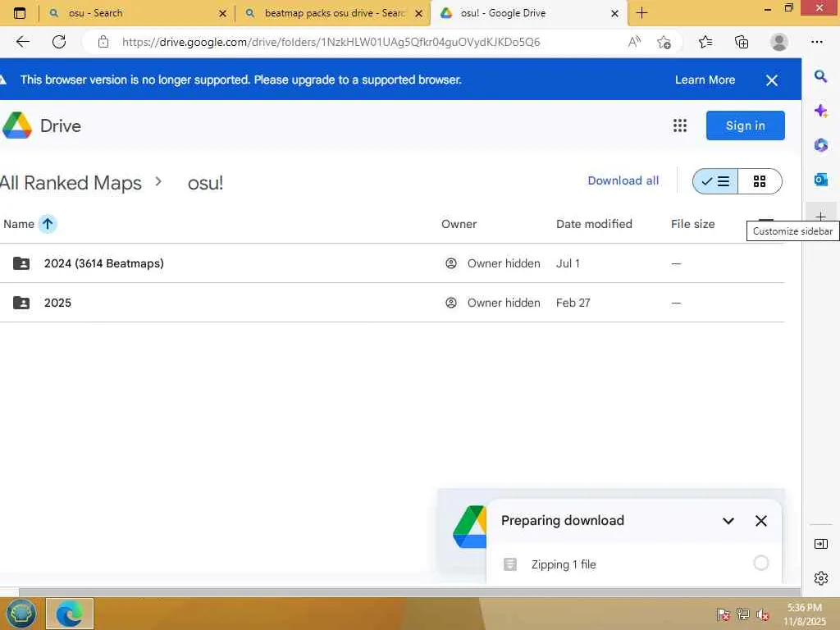Open the 2025 folder
The image size is (840, 630).
click(57, 303)
